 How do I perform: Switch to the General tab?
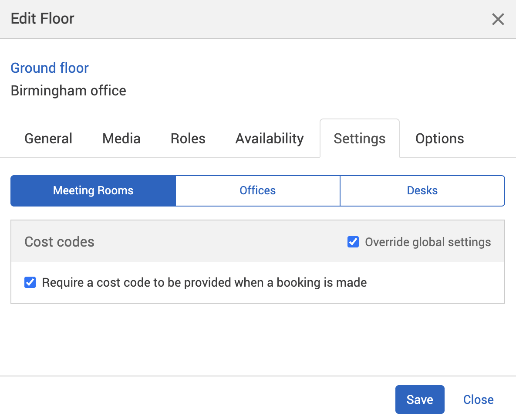coord(48,138)
